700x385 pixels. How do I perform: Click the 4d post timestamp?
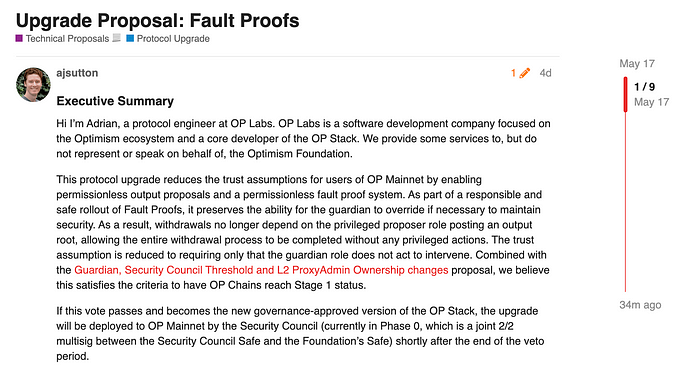pyautogui.click(x=546, y=73)
